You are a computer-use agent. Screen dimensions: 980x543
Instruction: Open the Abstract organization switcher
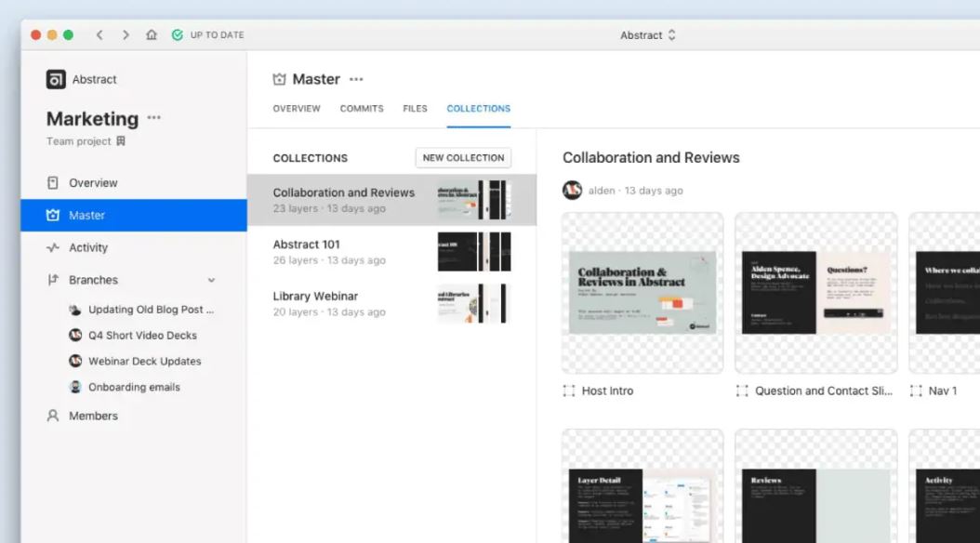coord(648,35)
